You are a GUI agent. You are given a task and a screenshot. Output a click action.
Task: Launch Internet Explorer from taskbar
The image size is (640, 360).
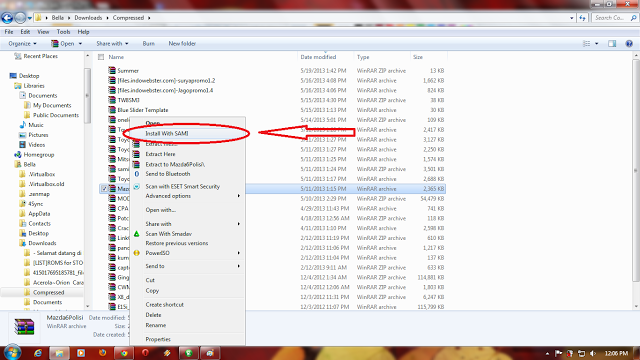[x=38, y=353]
